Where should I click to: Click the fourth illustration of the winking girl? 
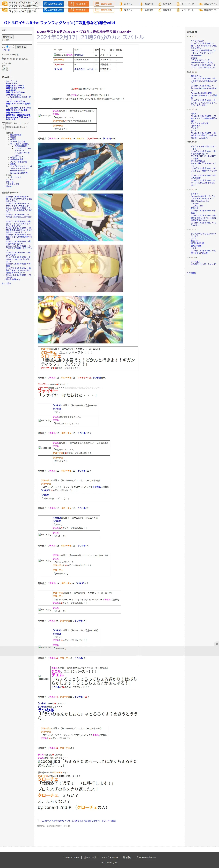(x=80, y=319)
